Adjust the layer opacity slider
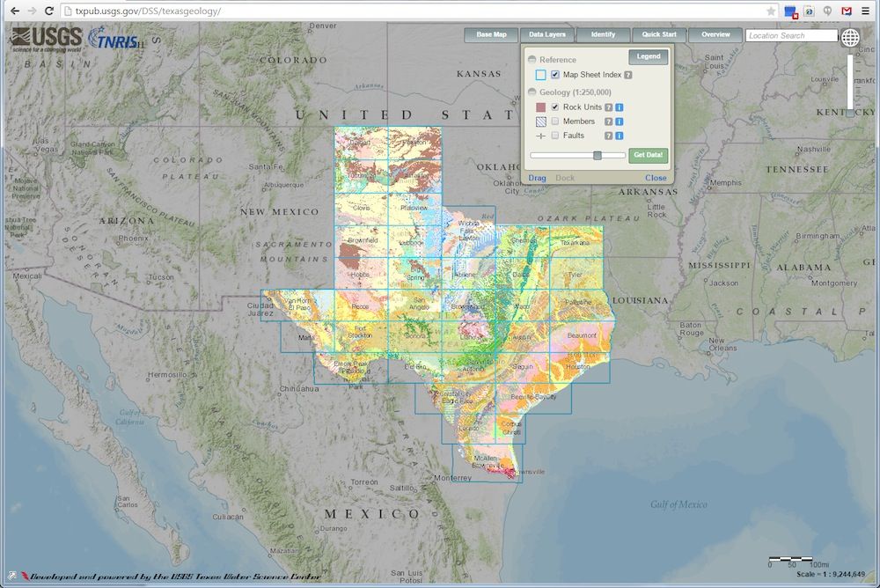This screenshot has height=588, width=880. 598,155
